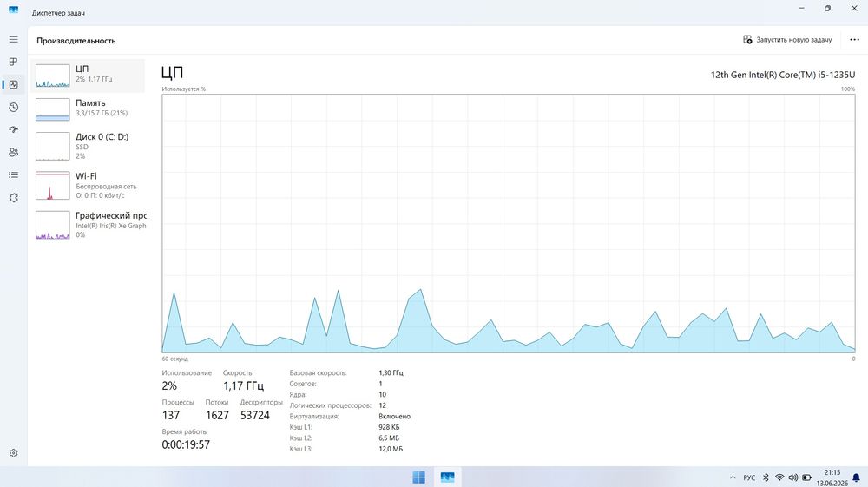Select the ЦП performance item
Viewport: 868px width, 487px height.
pyautogui.click(x=88, y=76)
